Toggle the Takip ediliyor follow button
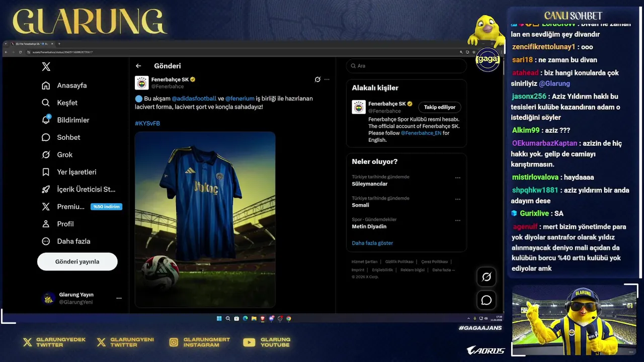 (x=440, y=107)
